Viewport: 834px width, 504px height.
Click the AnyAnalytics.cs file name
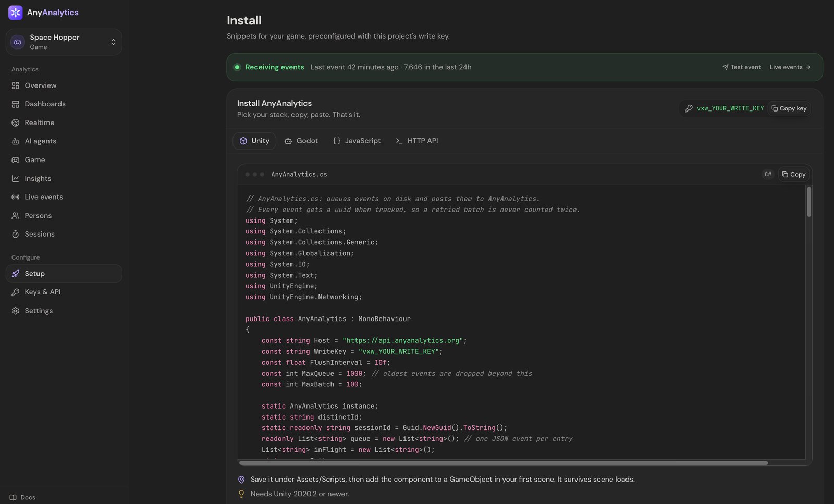click(x=299, y=175)
